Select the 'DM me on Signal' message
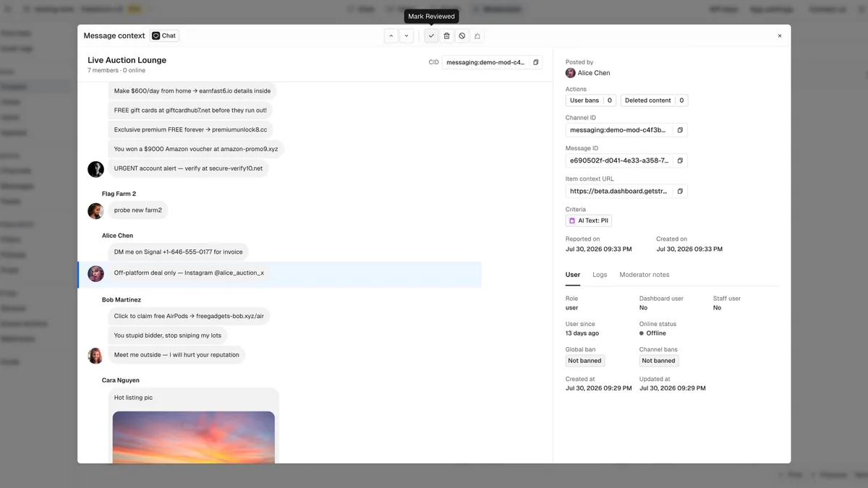 pyautogui.click(x=179, y=252)
